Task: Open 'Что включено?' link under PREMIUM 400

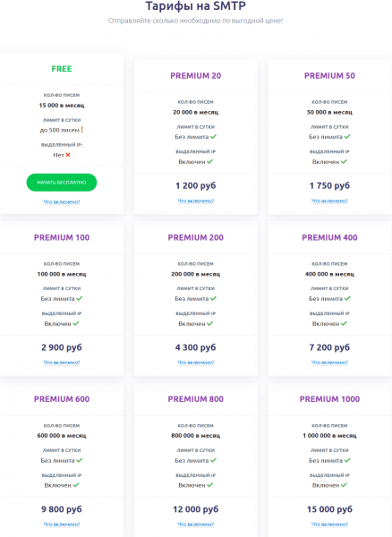Action: (x=329, y=362)
